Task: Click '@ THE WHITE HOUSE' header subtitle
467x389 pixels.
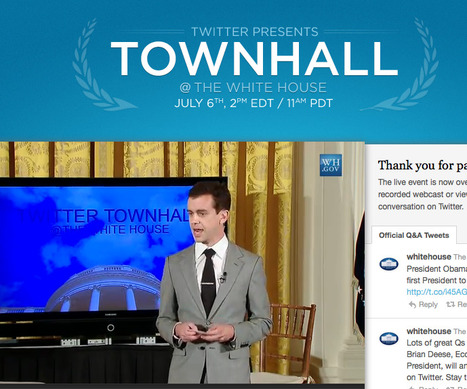Action: click(253, 87)
